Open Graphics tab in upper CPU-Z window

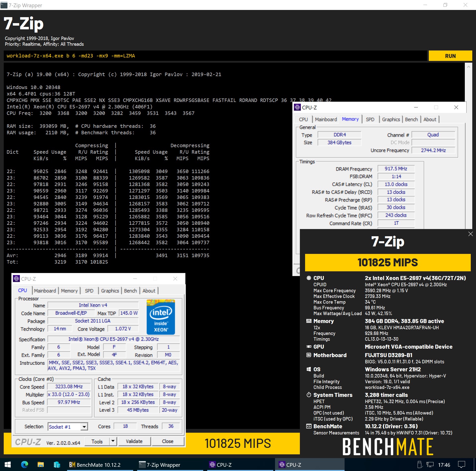pyautogui.click(x=391, y=119)
